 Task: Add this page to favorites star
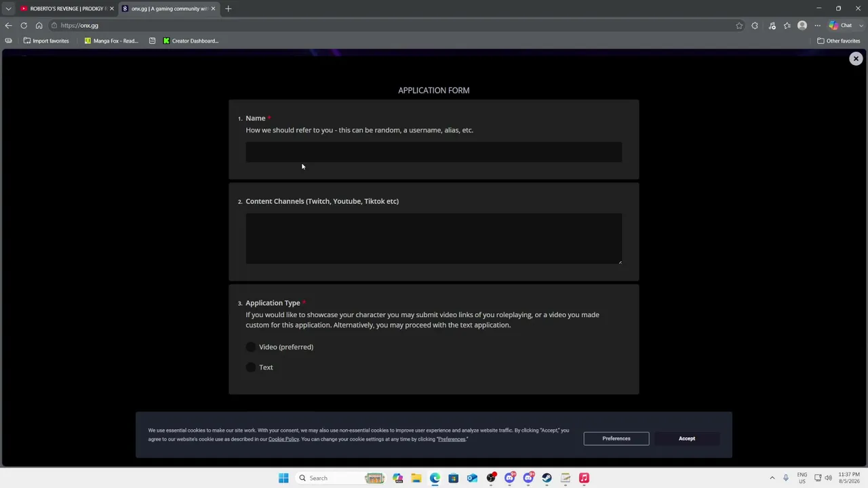coord(739,26)
